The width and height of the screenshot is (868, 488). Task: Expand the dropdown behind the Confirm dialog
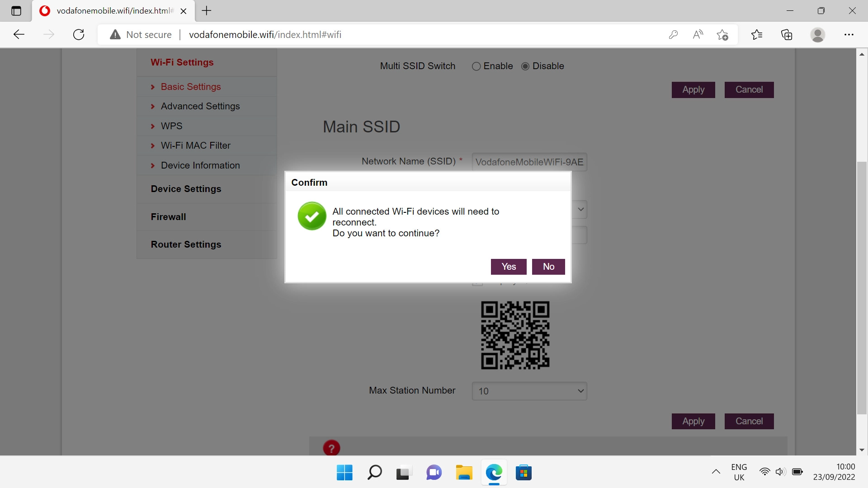tap(580, 210)
